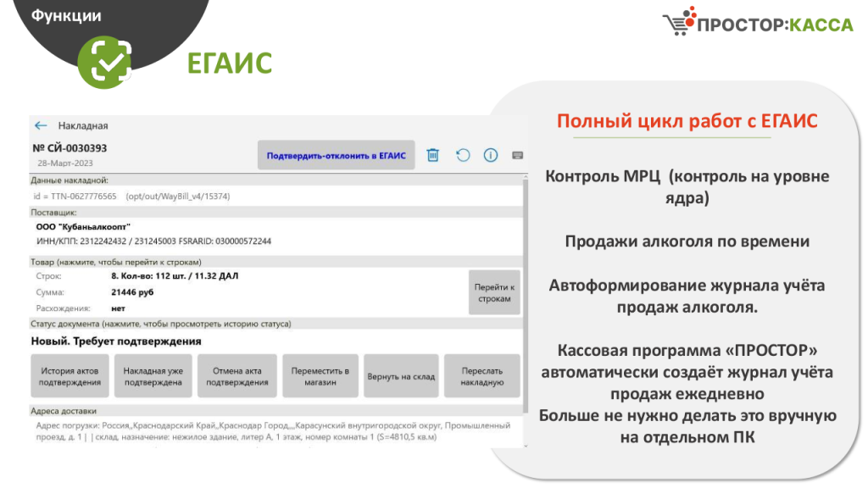The image size is (868, 488).
Task: Open Перейти к строкам
Action: (494, 292)
